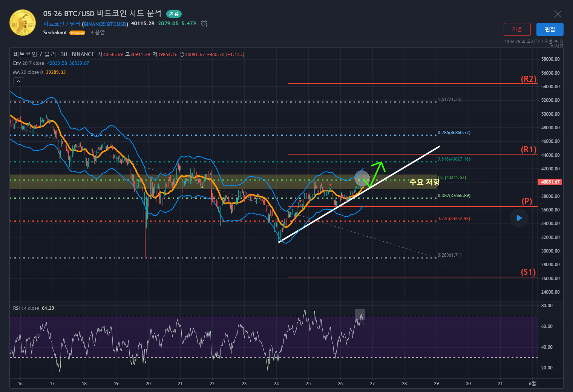The width and height of the screenshot is (573, 392).
Task: Click the (R1) resistance line label
Action: click(x=529, y=150)
